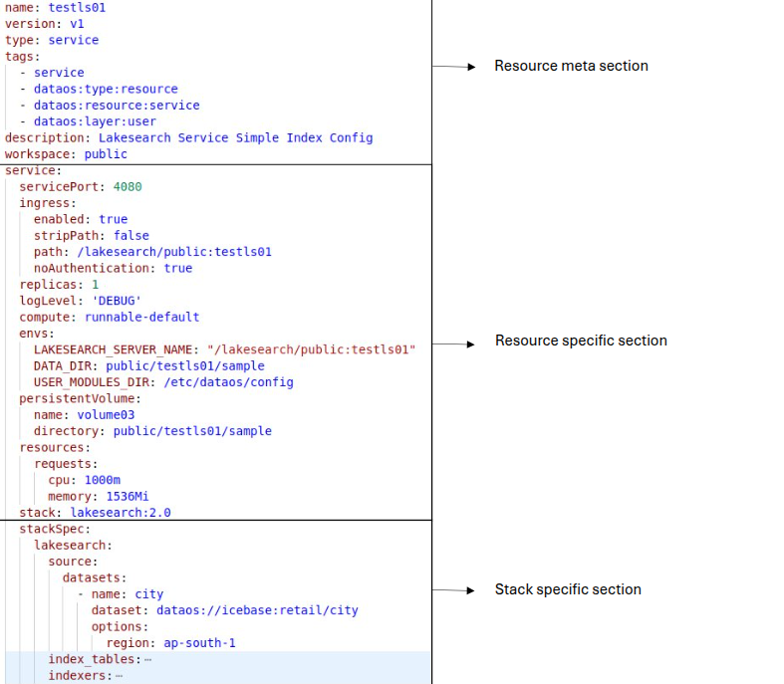Click the 'source:' key

pyautogui.click(x=73, y=562)
